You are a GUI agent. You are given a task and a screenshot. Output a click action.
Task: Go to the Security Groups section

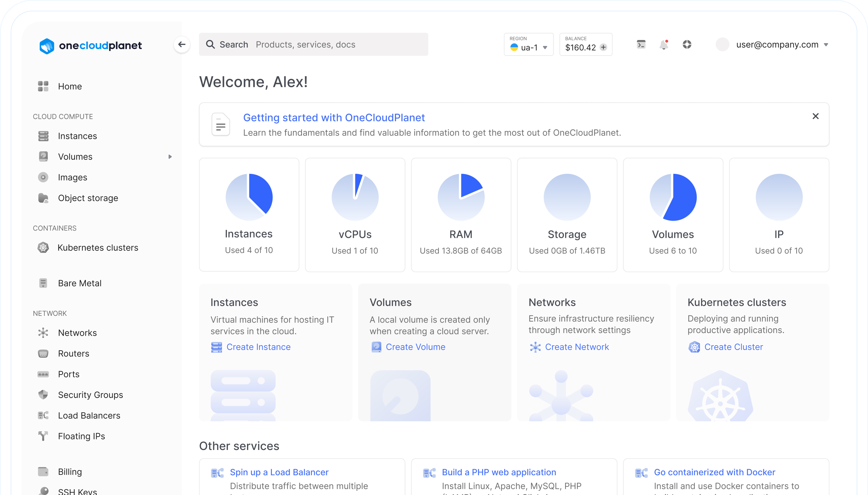90,395
